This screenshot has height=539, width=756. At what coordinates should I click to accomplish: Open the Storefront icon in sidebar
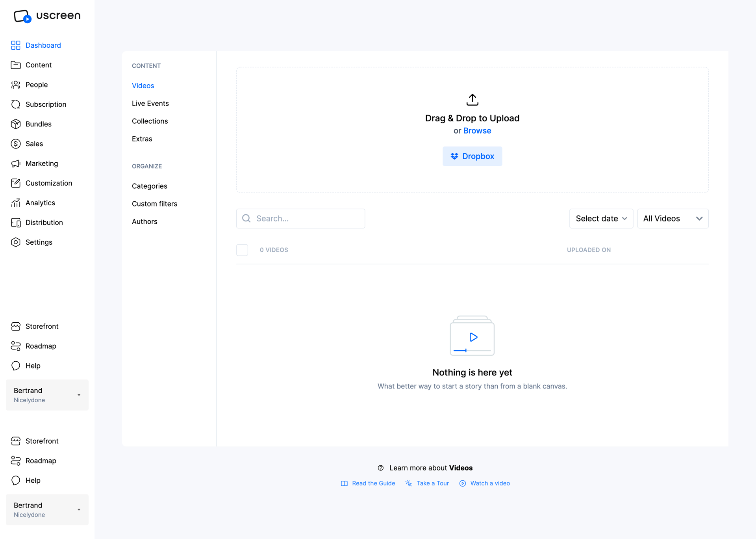point(16,326)
